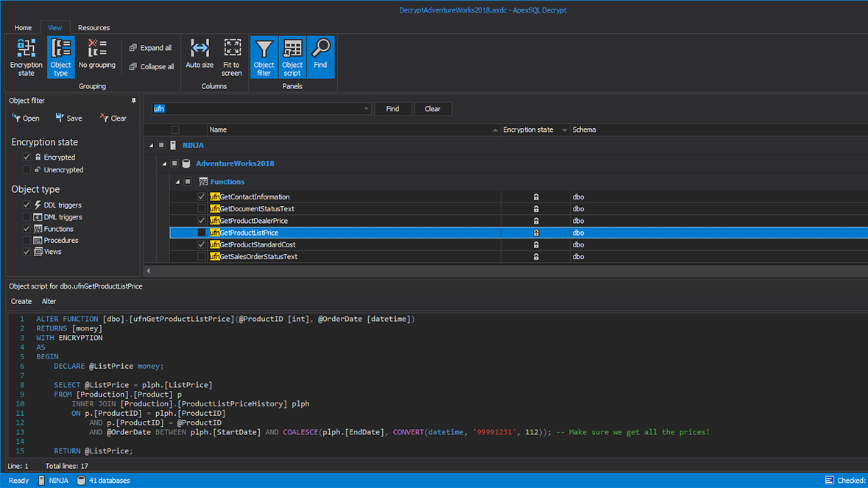This screenshot has width=868, height=488.
Task: Group objects by Encryption state
Action: pyautogui.click(x=26, y=57)
